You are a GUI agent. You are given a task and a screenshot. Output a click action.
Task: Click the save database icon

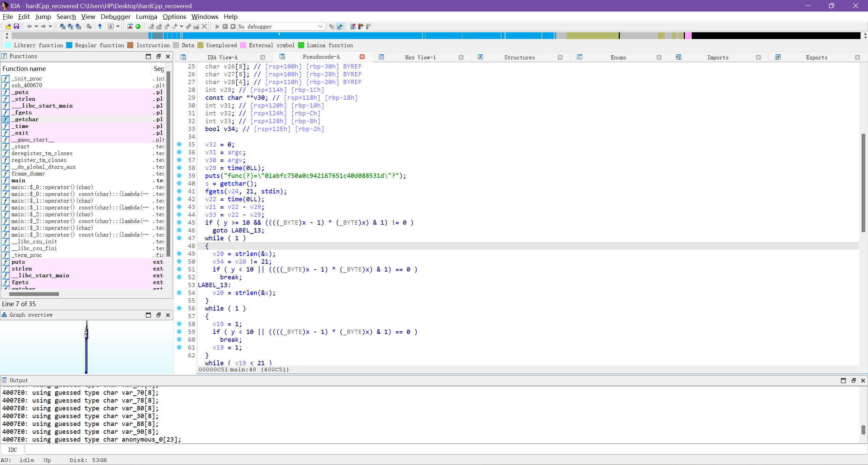(16, 26)
